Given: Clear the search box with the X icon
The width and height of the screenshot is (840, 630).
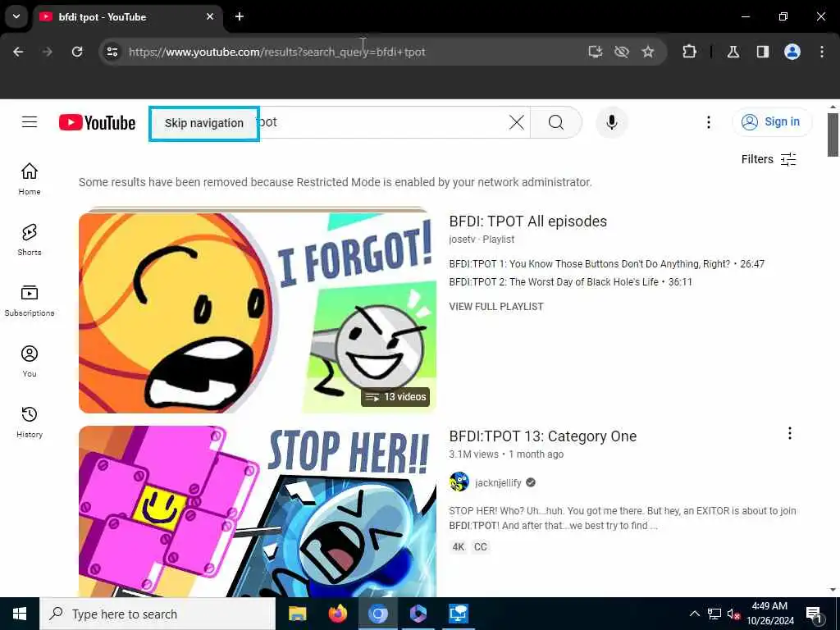Looking at the screenshot, I should click(517, 122).
